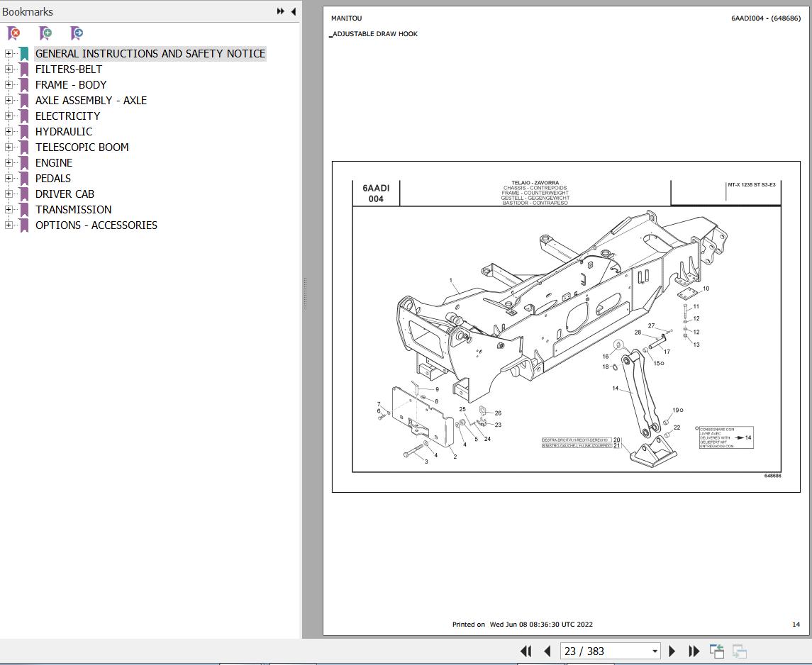
Task: Click the delete bookmark icon
Action: click(x=14, y=33)
